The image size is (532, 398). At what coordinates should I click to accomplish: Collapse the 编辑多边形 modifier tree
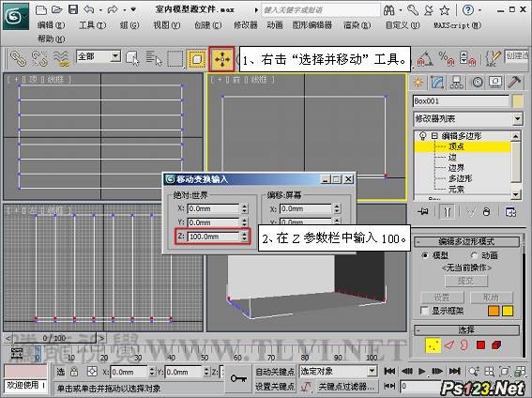434,136
